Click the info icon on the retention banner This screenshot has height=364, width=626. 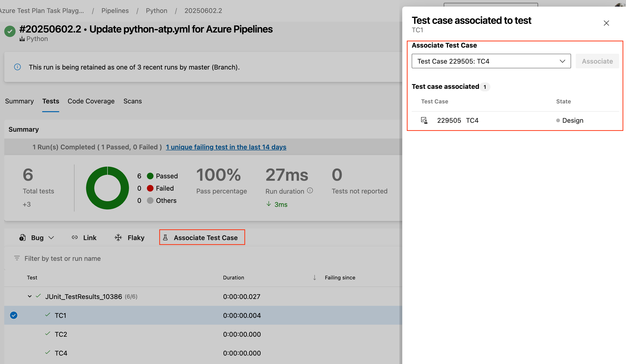pos(17,67)
